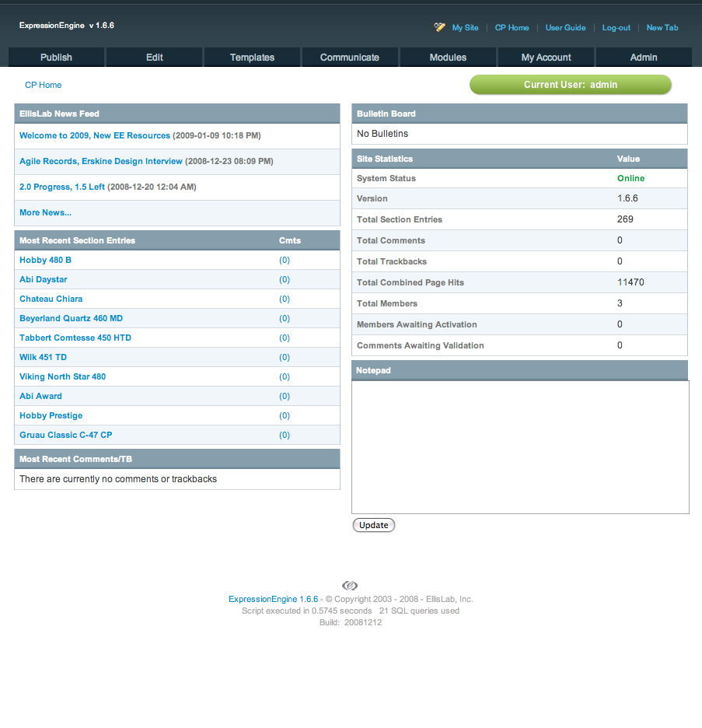
Task: Click the Online system status value
Action: pyautogui.click(x=630, y=178)
